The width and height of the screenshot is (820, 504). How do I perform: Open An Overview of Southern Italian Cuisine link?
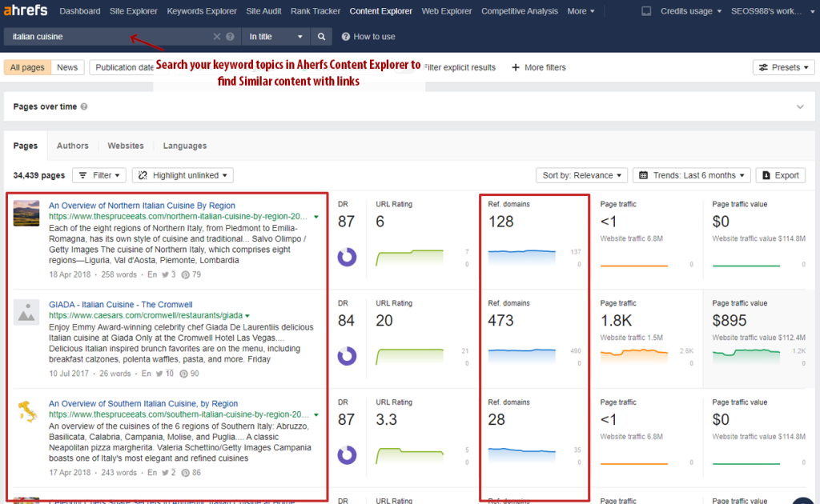tap(143, 404)
